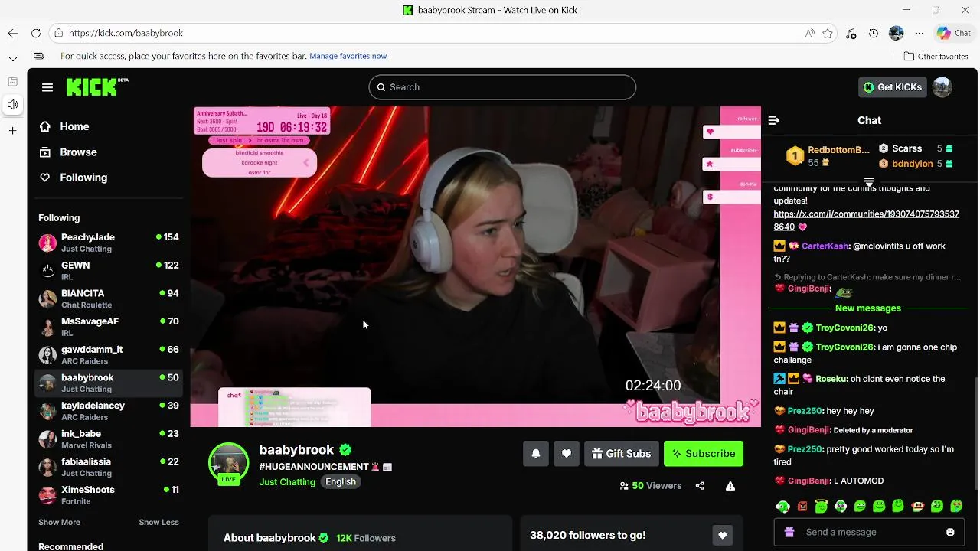The image size is (980, 551).
Task: Click the report warning triangle icon
Action: pos(730,486)
